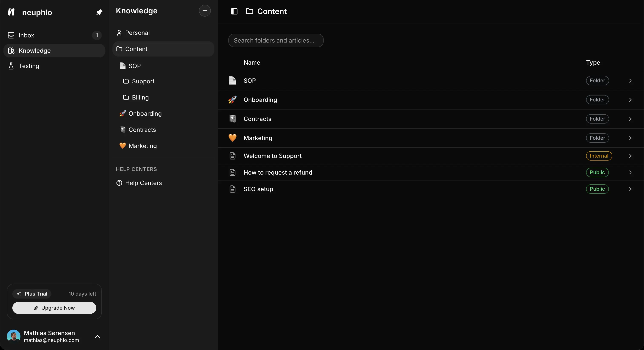Screen dimensions: 644x350
Task: Click the Mathias Sørensen avatar picture
Action: 14,336
